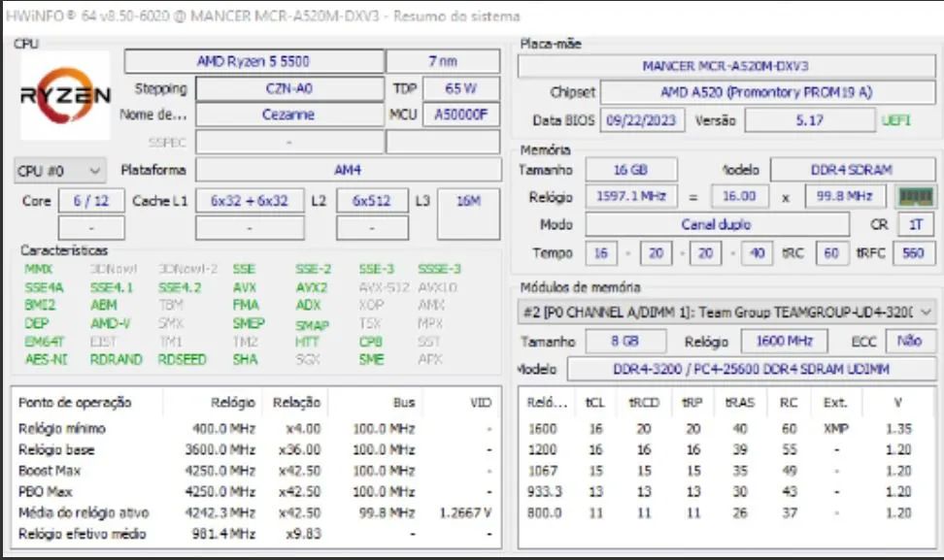The height and width of the screenshot is (560, 944).
Task: Select the Relógio mínimo row
Action: coord(255,429)
